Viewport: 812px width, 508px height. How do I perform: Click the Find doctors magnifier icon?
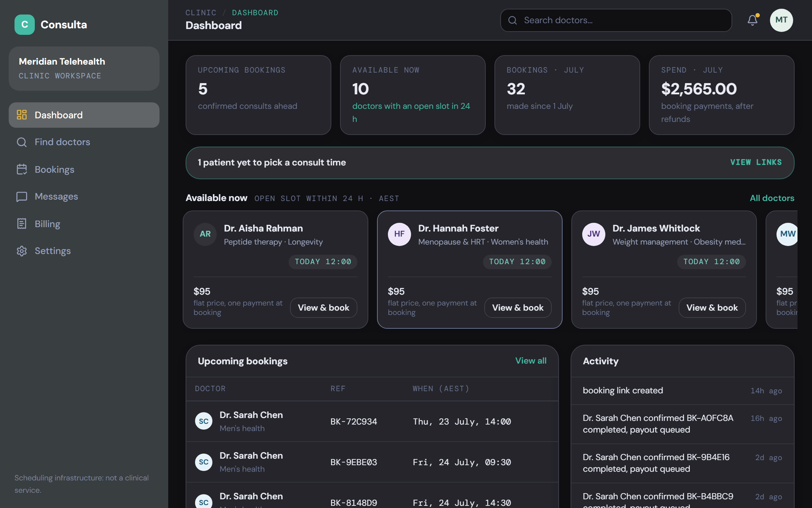[x=22, y=142]
